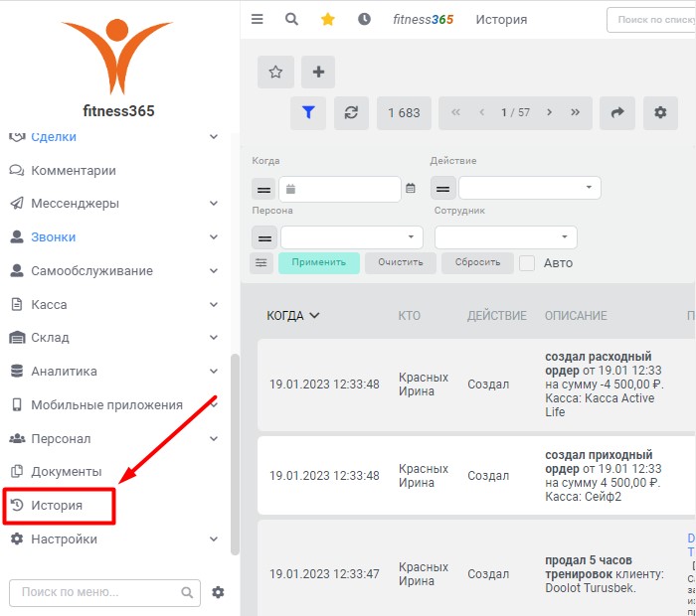Expand the Касса menu chevron
The image size is (696, 616).
tap(214, 304)
